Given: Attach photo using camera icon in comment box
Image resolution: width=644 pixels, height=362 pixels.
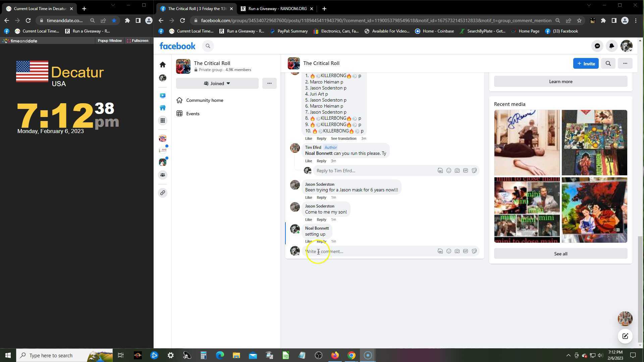Looking at the screenshot, I should [x=457, y=251].
